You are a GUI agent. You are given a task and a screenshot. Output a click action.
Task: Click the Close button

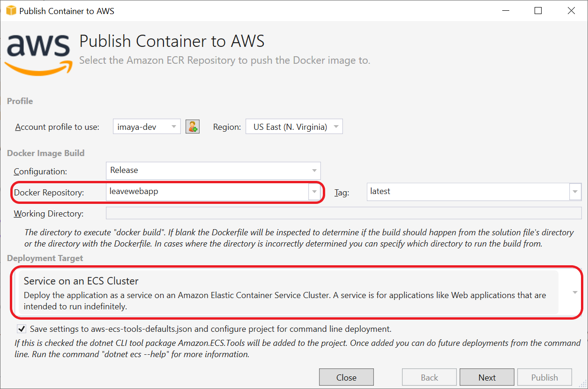[x=346, y=377]
